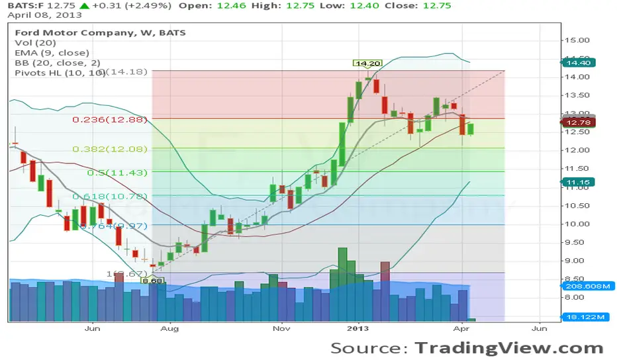The image size is (617, 364).
Task: Click the 0.618(10.78) Fibonacci level label
Action: 110,196
